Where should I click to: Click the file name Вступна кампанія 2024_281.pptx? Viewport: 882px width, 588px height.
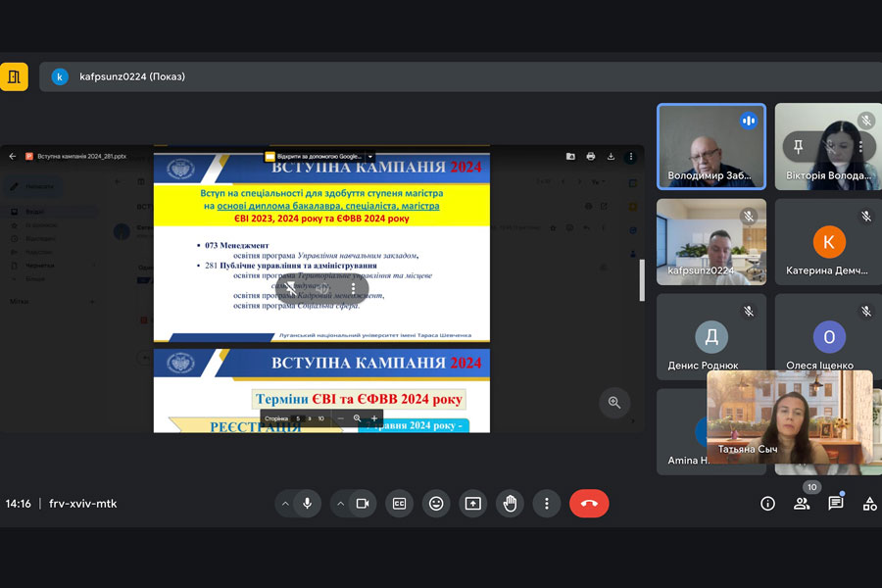coord(82,157)
